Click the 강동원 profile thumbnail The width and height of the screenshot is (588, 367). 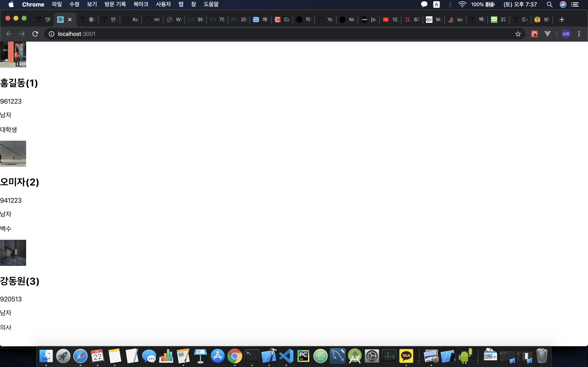click(13, 253)
